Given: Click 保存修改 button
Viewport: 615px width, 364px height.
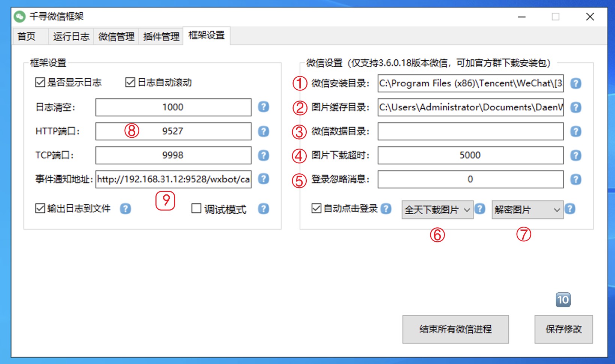Looking at the screenshot, I should [x=564, y=329].
